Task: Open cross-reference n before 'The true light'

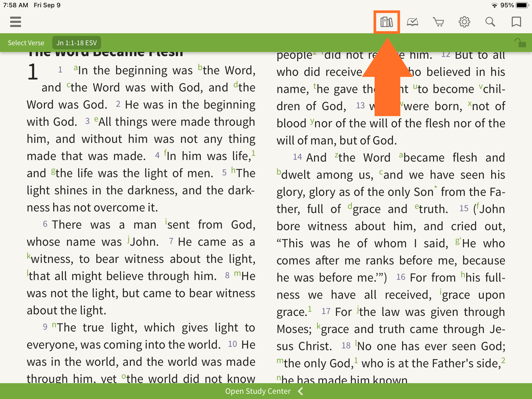Action: pyautogui.click(x=54, y=325)
